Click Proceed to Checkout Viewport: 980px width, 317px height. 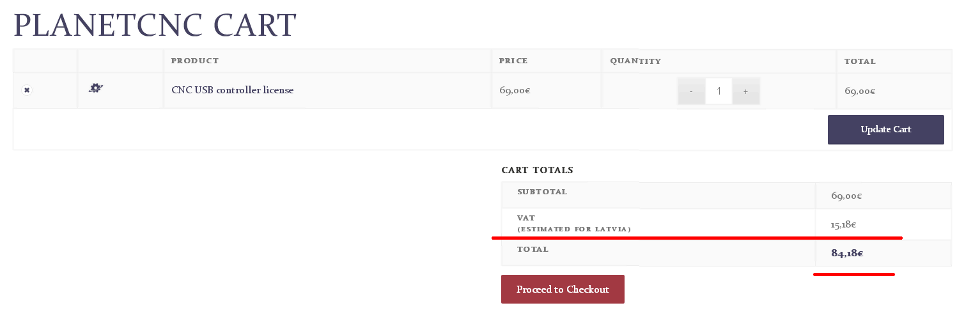point(563,289)
